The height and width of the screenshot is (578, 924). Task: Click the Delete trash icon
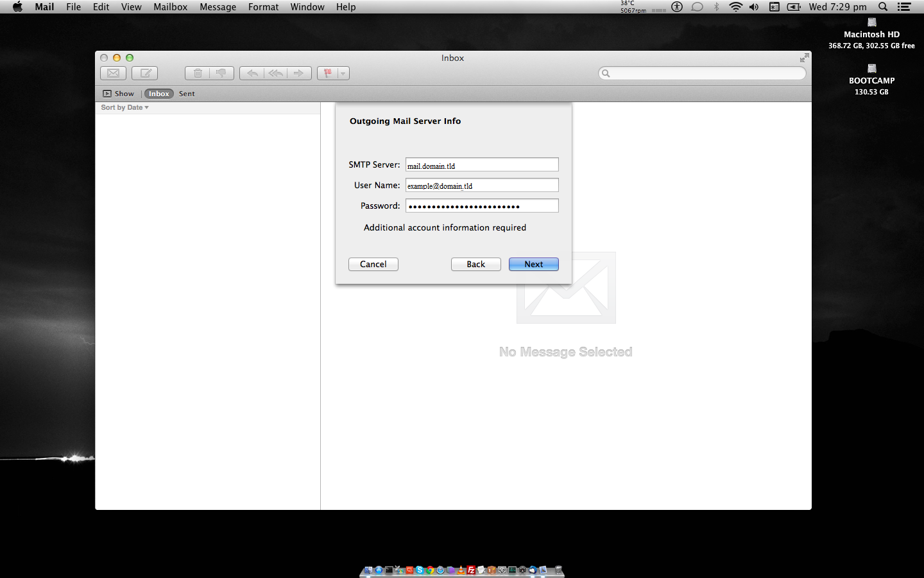[197, 73]
